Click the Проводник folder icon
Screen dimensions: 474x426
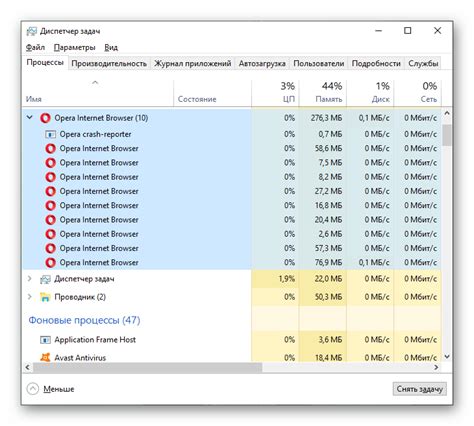[x=45, y=297]
